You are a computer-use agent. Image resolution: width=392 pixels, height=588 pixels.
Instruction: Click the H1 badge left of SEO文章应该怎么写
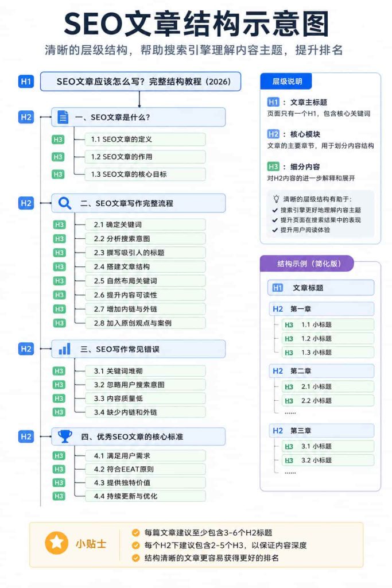[26, 82]
